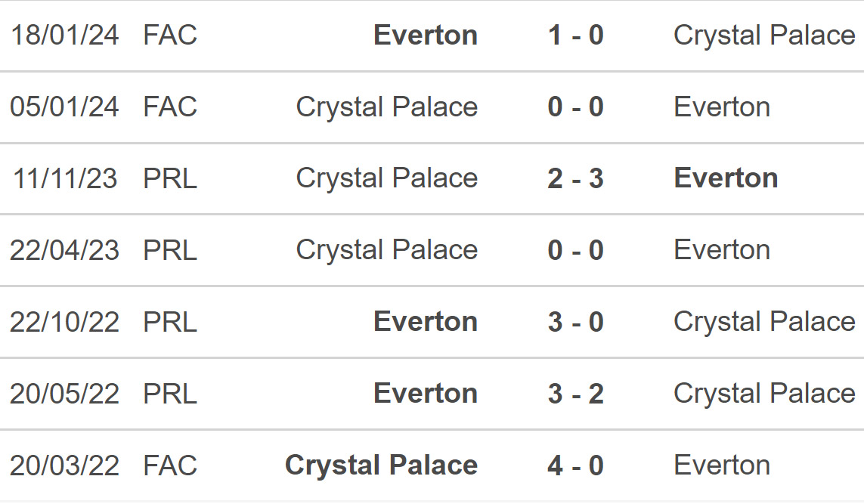
Task: Select Everton in the 05/01/24 FAC row
Action: click(x=722, y=107)
